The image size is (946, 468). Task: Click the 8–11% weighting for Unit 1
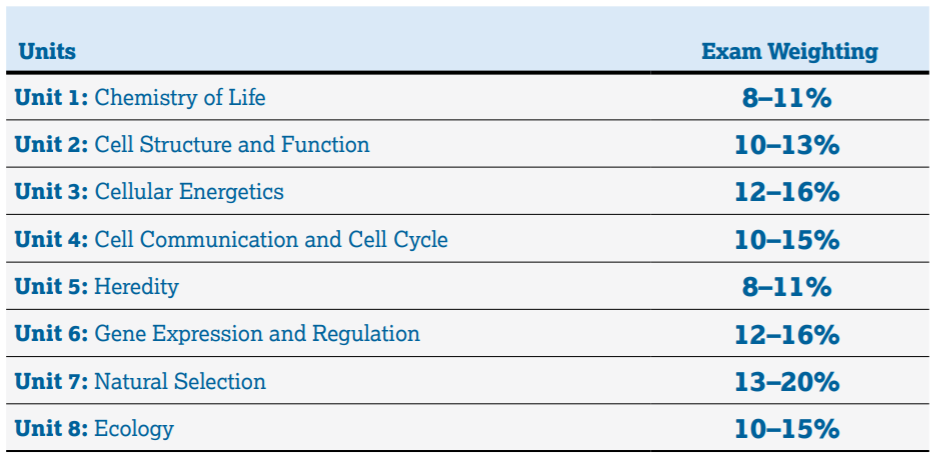click(x=787, y=98)
